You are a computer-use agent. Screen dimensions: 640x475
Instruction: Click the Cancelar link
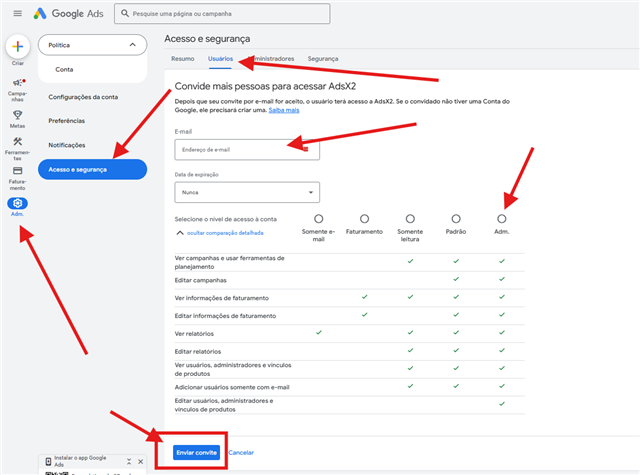[241, 453]
